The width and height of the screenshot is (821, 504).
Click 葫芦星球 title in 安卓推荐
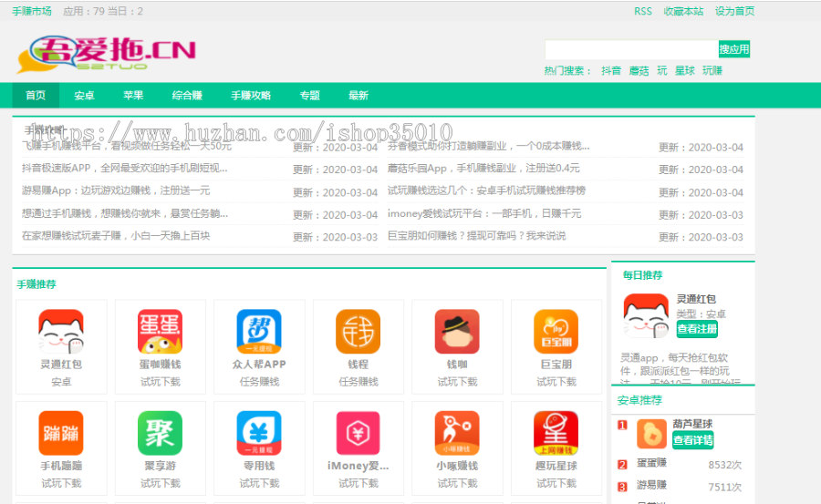pyautogui.click(x=692, y=424)
